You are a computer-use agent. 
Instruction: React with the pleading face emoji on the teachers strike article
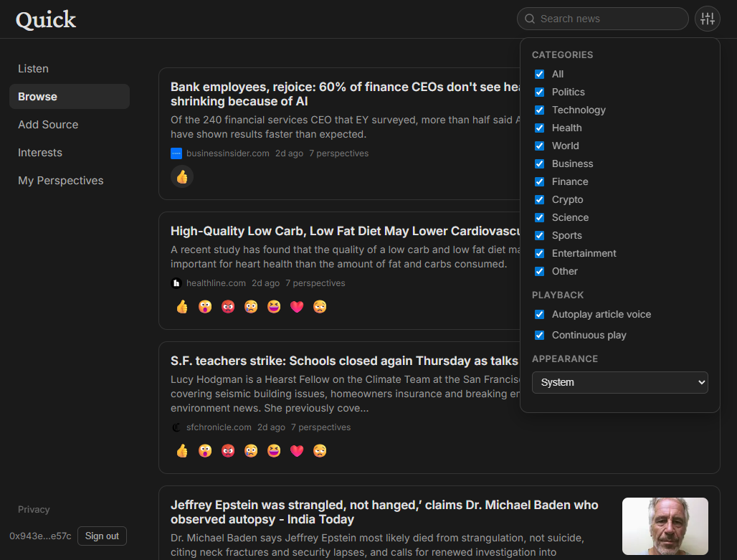click(320, 450)
